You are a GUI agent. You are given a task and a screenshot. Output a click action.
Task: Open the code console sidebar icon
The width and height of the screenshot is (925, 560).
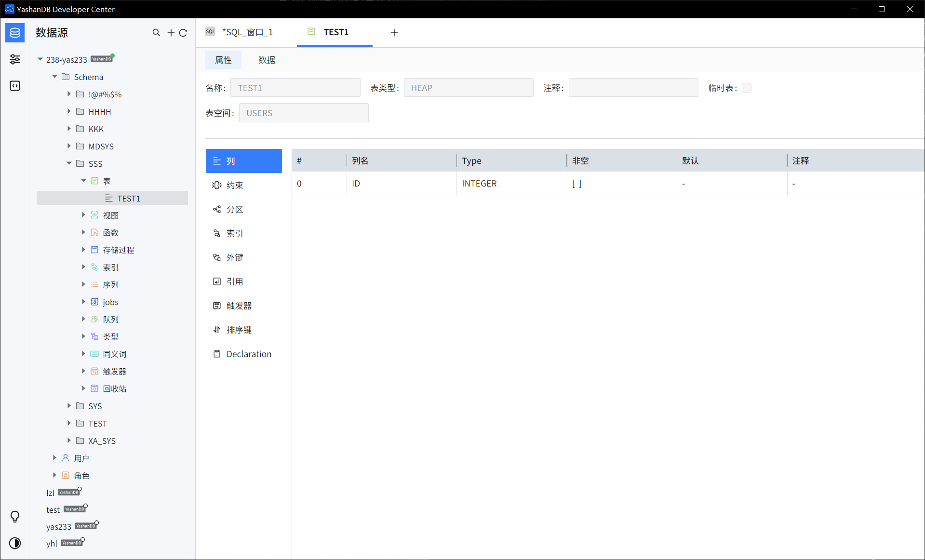(x=15, y=86)
